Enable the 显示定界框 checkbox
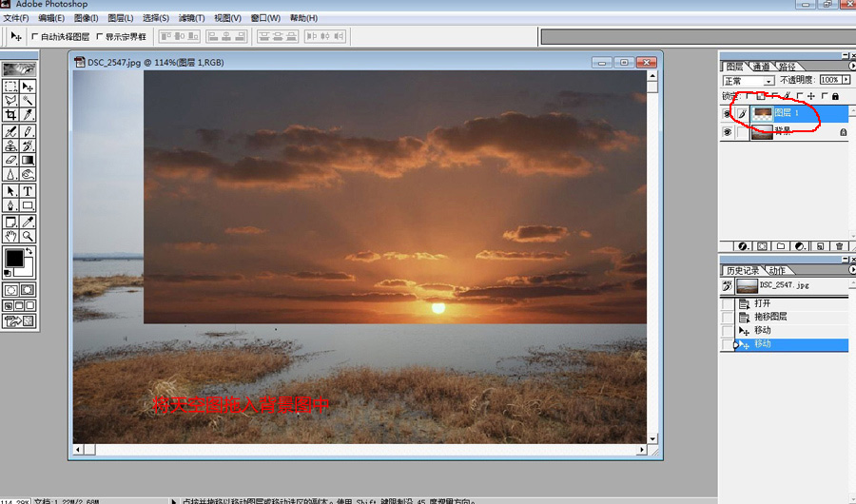The image size is (856, 504). pyautogui.click(x=99, y=36)
